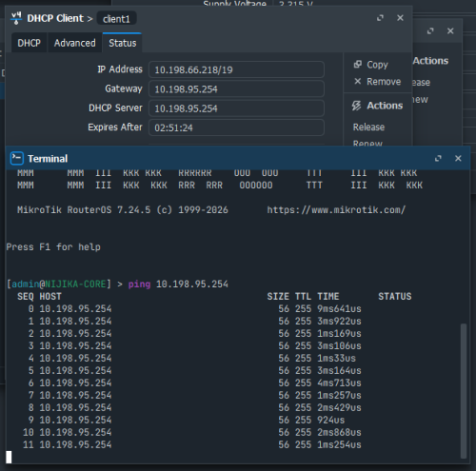Click the SEQ column header
Screen dimensions: 476x471
(x=26, y=297)
